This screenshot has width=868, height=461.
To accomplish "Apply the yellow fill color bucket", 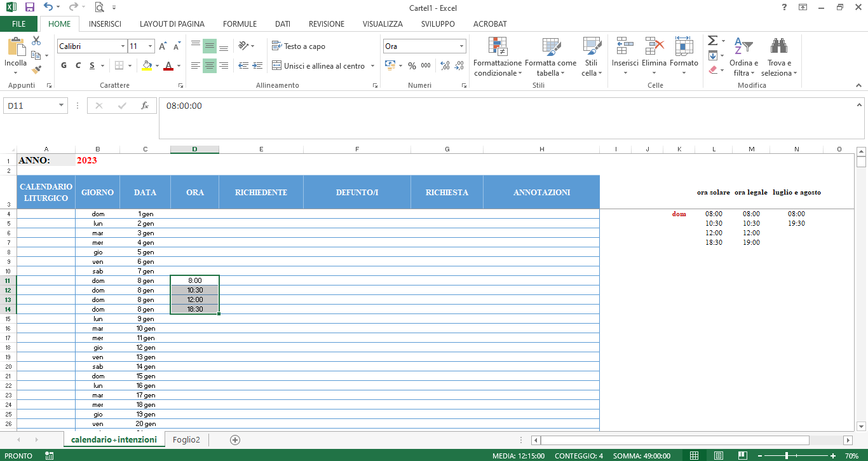I will [x=147, y=65].
